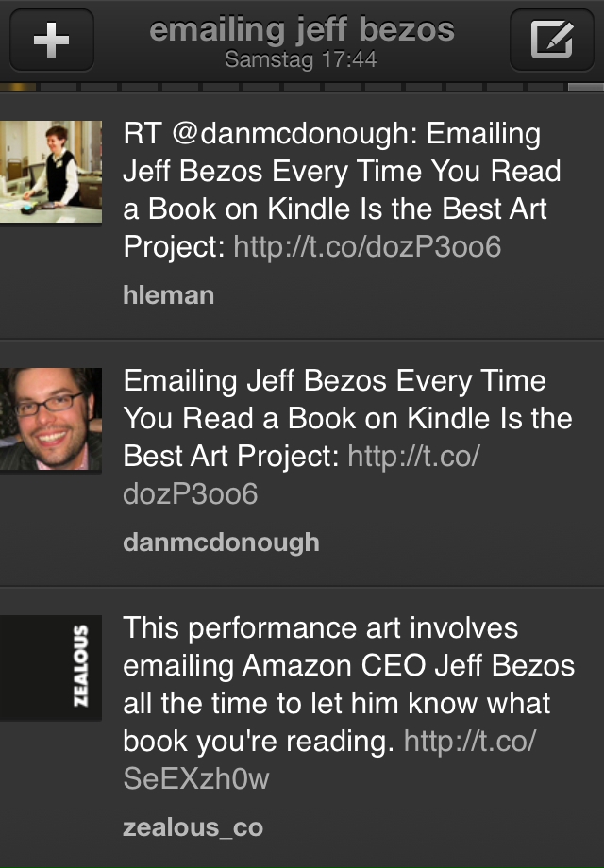
Task: Open the zealous_co username
Action: point(193,828)
